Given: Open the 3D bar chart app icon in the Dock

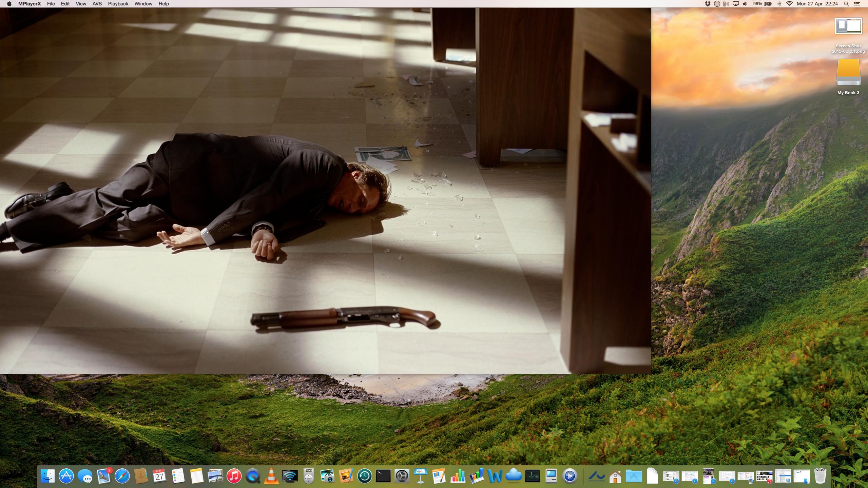Looking at the screenshot, I should click(x=476, y=476).
